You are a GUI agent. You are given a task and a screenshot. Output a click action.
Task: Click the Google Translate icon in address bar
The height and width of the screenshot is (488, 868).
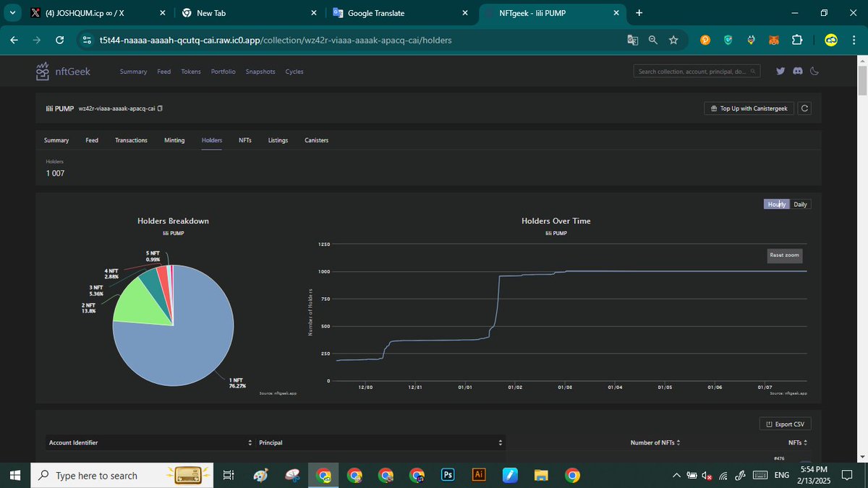tap(633, 40)
